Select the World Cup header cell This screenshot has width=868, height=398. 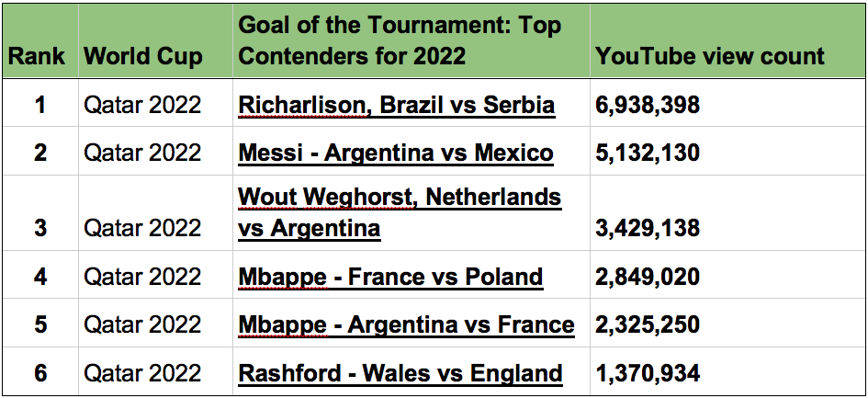pyautogui.click(x=155, y=41)
